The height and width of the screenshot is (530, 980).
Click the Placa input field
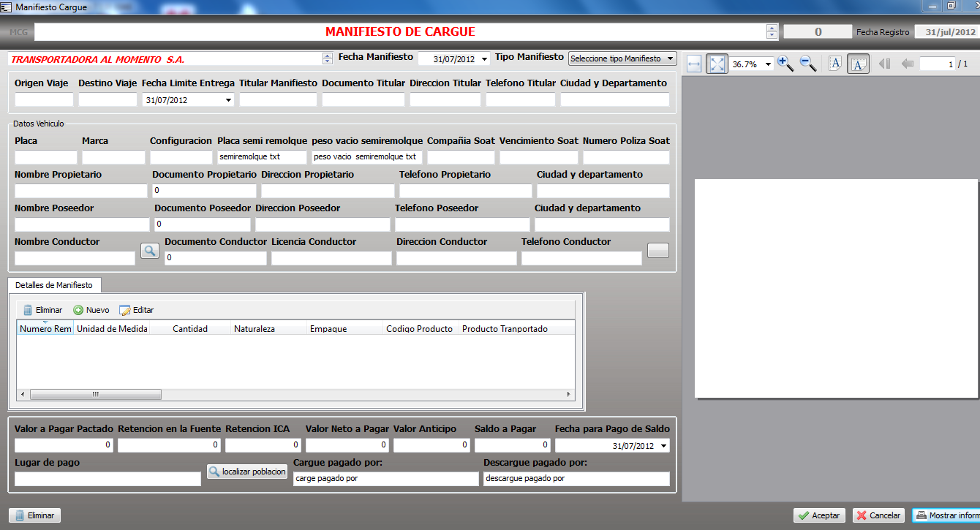(x=45, y=157)
